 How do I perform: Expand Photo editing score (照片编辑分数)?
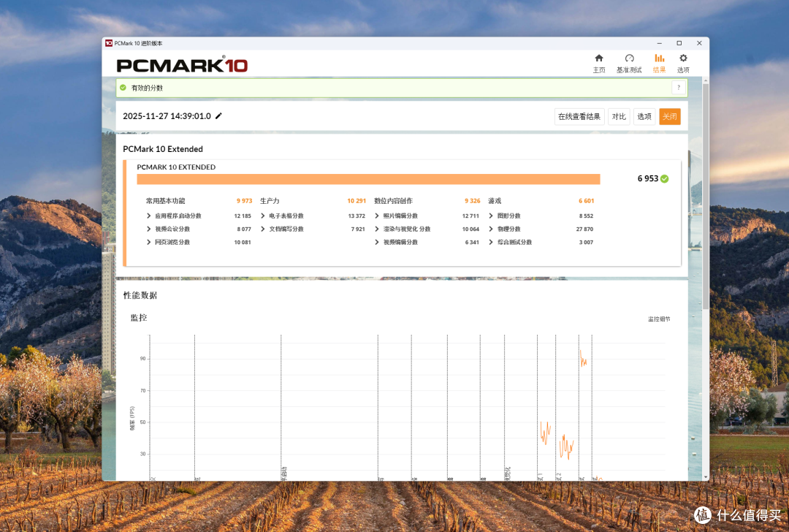(377, 216)
